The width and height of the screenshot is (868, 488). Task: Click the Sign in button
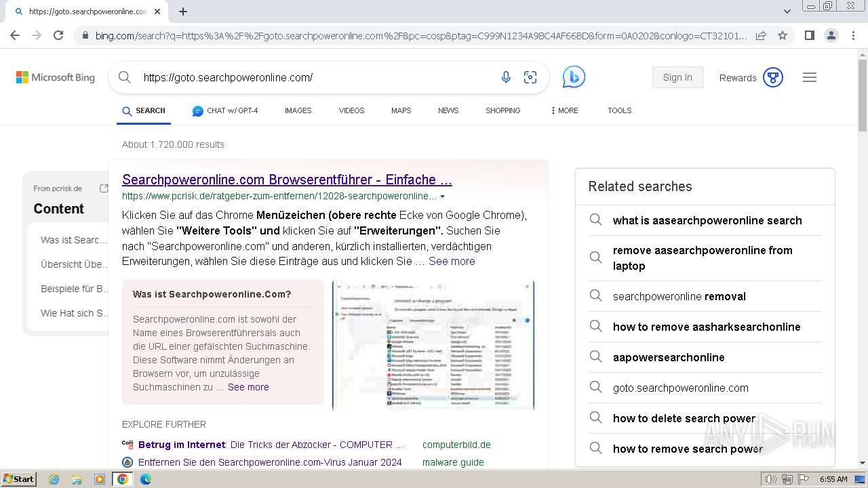click(677, 77)
